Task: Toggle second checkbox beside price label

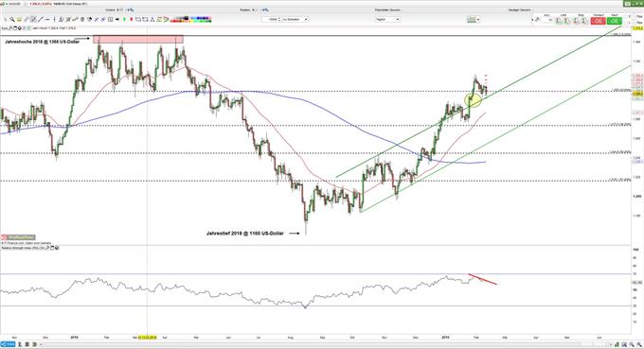Action: (x=28, y=28)
